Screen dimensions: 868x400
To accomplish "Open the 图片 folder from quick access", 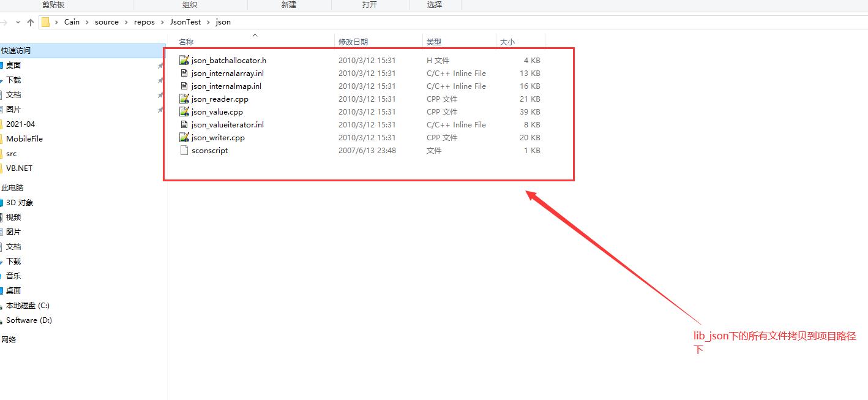I will [13, 109].
